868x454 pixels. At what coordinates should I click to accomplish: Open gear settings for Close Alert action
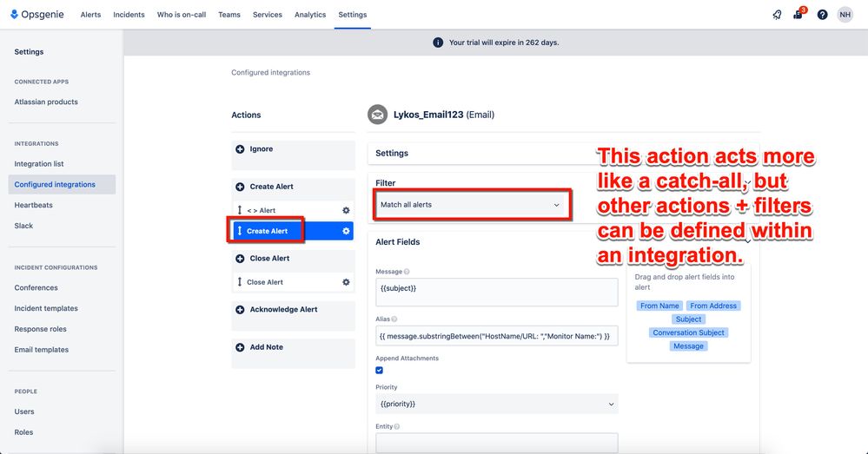coord(346,282)
